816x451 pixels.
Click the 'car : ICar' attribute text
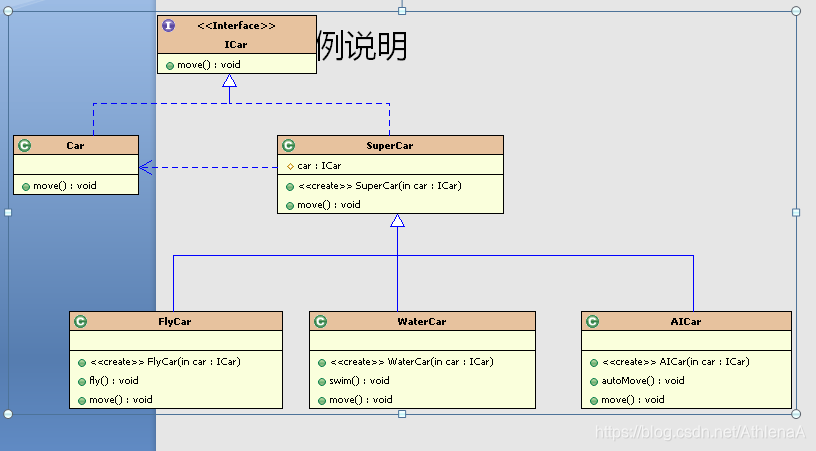[x=319, y=166]
